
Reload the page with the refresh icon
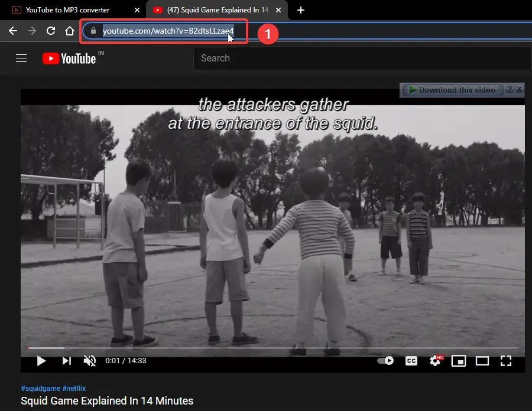(51, 31)
